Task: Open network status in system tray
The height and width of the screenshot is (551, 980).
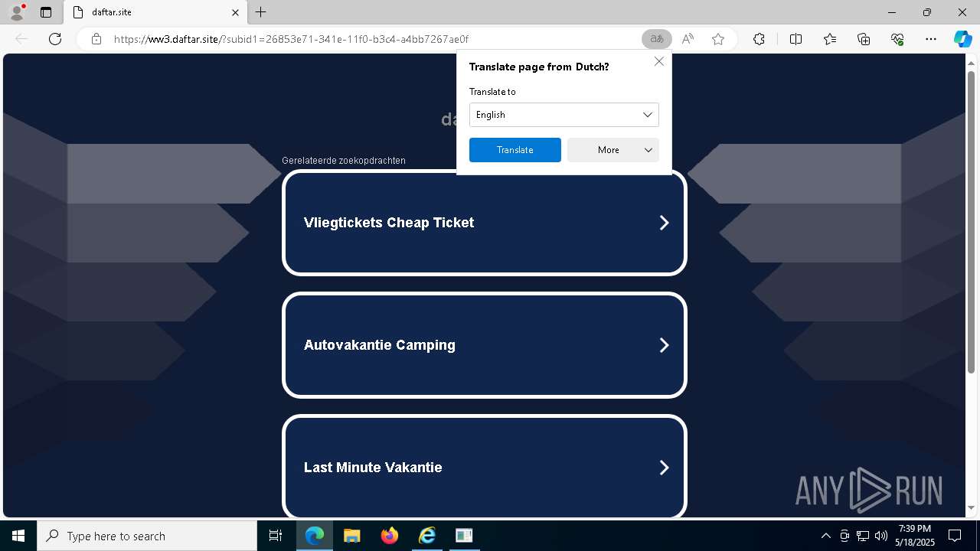Action: (863, 536)
